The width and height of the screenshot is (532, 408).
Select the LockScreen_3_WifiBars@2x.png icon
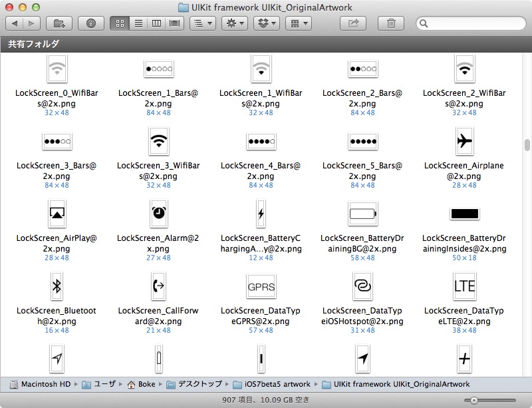point(159,141)
